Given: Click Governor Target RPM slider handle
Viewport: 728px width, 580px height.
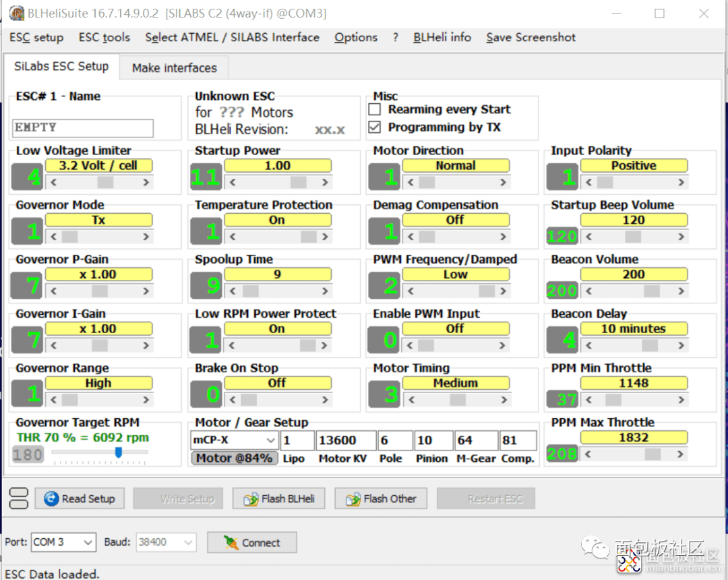Looking at the screenshot, I should pyautogui.click(x=119, y=452).
